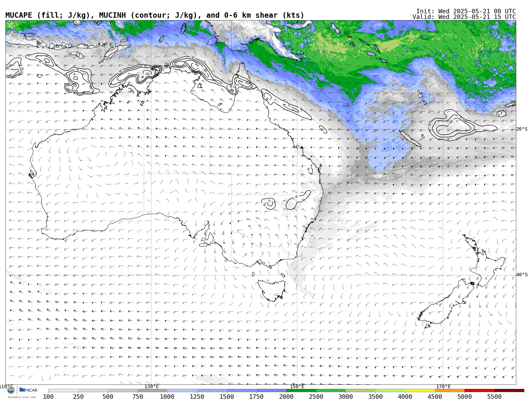
Task: Pick the dark green 2000–2500 colorbar swatch
Action: (301, 391)
